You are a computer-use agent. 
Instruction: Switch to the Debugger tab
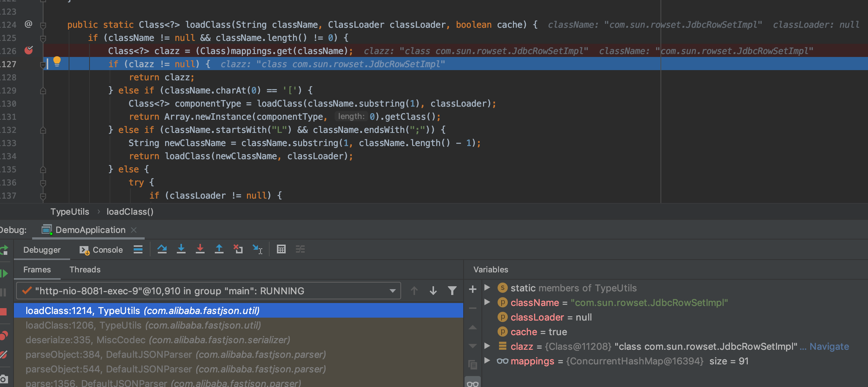42,250
